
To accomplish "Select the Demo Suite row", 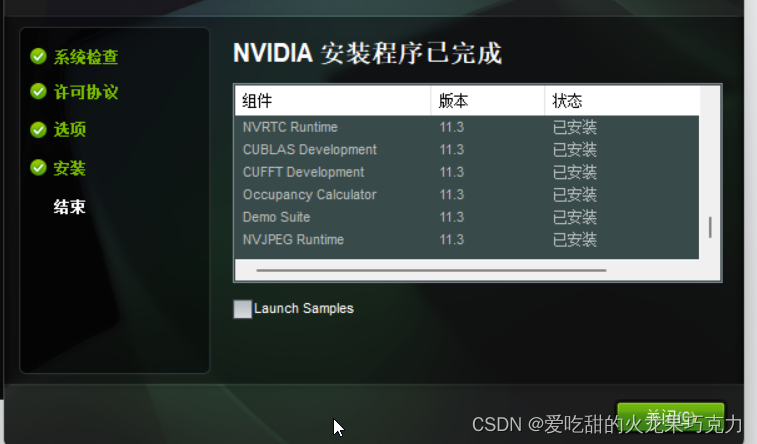I will (x=467, y=217).
